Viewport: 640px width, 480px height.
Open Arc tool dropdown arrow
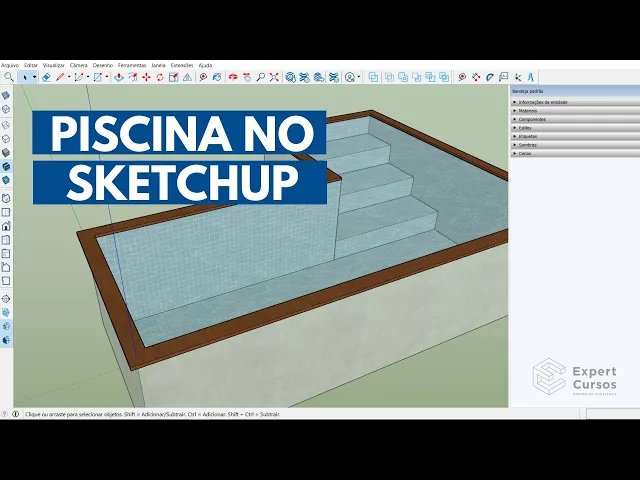tap(87, 77)
